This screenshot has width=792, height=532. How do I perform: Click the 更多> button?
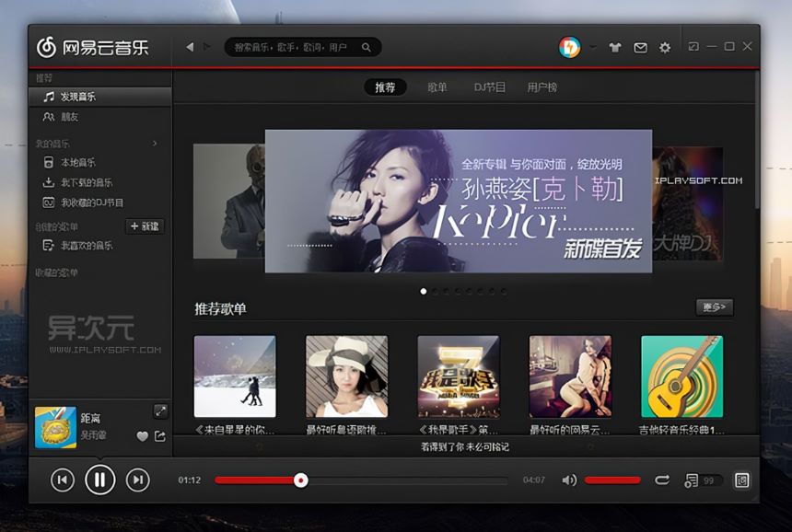pos(715,306)
